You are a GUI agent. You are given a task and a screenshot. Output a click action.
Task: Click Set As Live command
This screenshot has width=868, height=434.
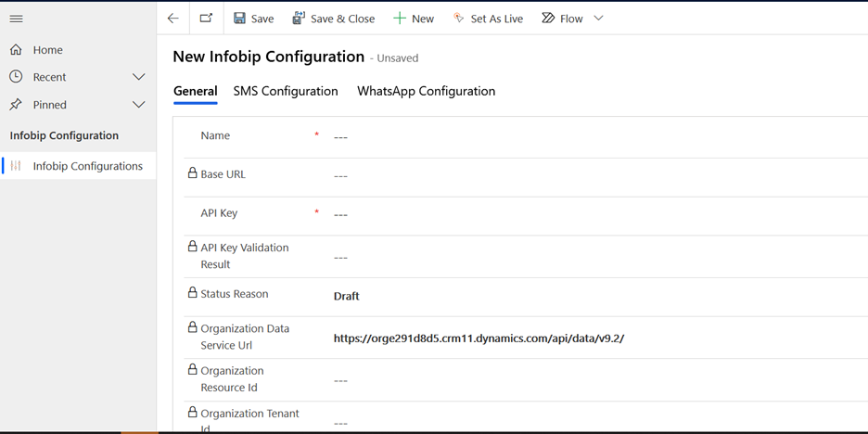click(x=488, y=19)
